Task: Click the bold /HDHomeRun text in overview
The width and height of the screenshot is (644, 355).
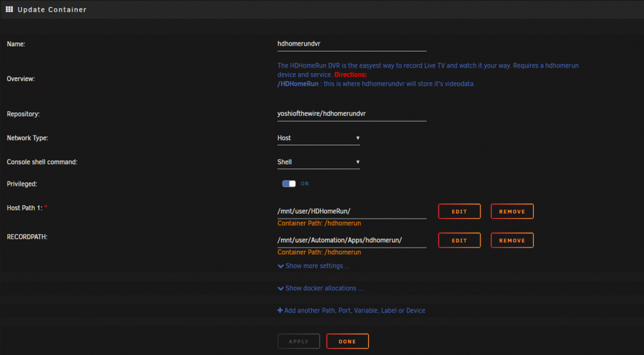Action: [x=298, y=84]
